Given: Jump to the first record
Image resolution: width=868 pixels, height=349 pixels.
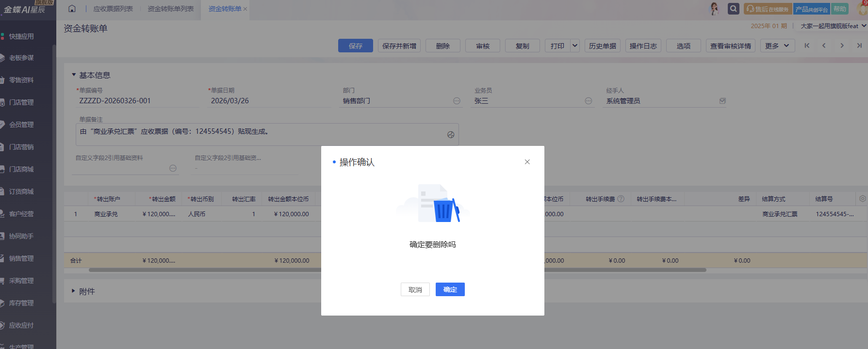Looking at the screenshot, I should 807,46.
